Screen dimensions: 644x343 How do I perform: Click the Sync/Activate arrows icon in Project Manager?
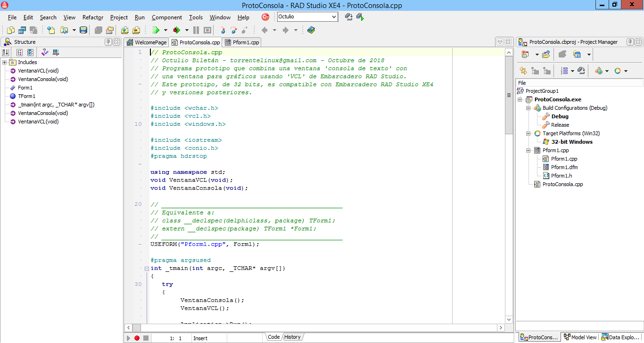click(523, 71)
